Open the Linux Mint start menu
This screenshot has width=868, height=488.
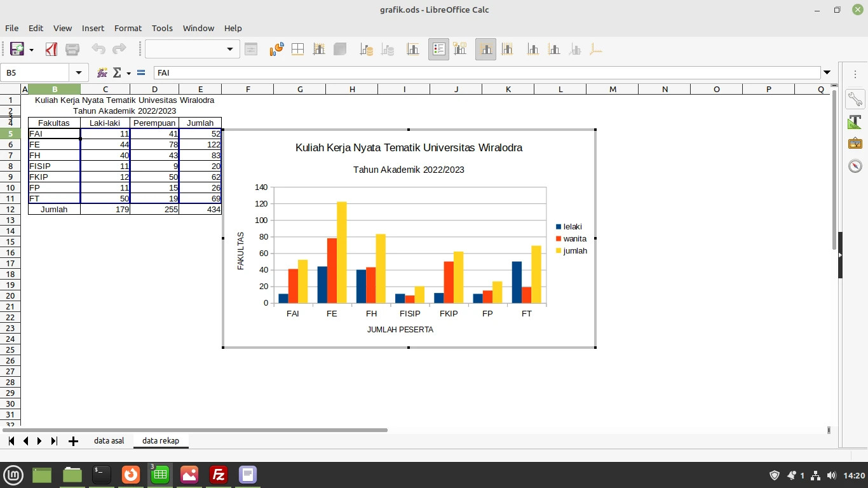[x=13, y=474]
